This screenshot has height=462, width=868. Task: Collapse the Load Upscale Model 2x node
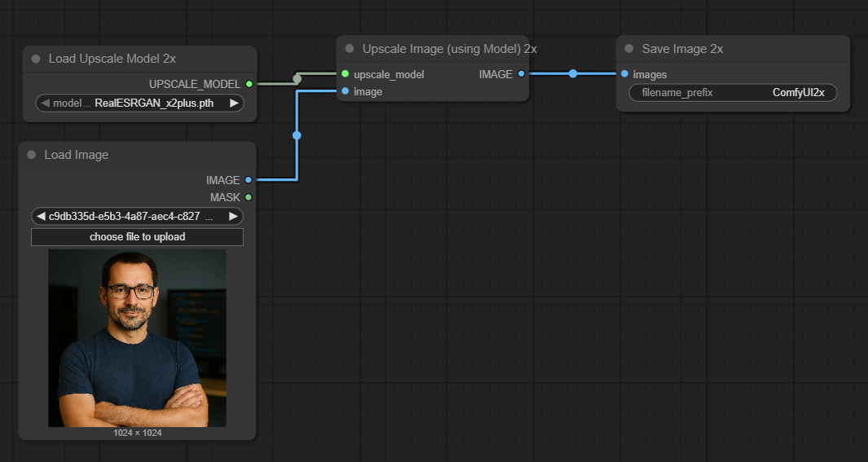[x=36, y=59]
